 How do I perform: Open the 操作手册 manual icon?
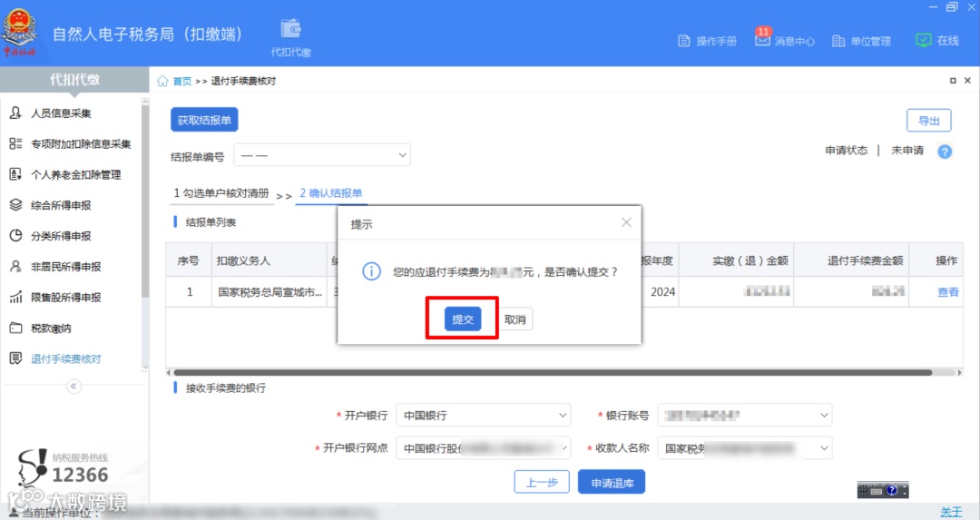684,41
